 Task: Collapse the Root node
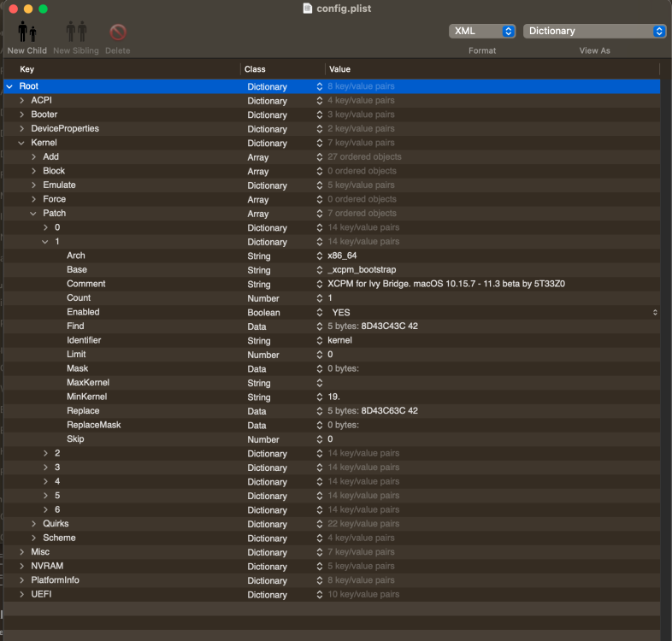point(9,86)
